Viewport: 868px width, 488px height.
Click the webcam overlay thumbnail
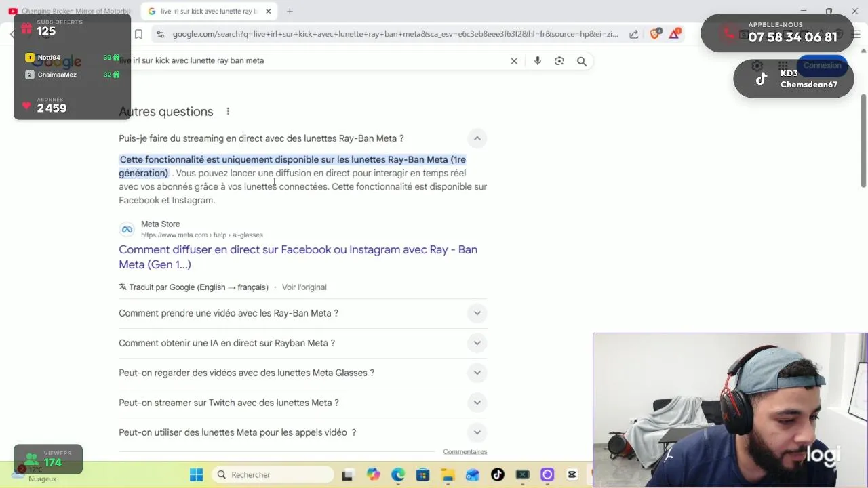[x=730, y=410]
